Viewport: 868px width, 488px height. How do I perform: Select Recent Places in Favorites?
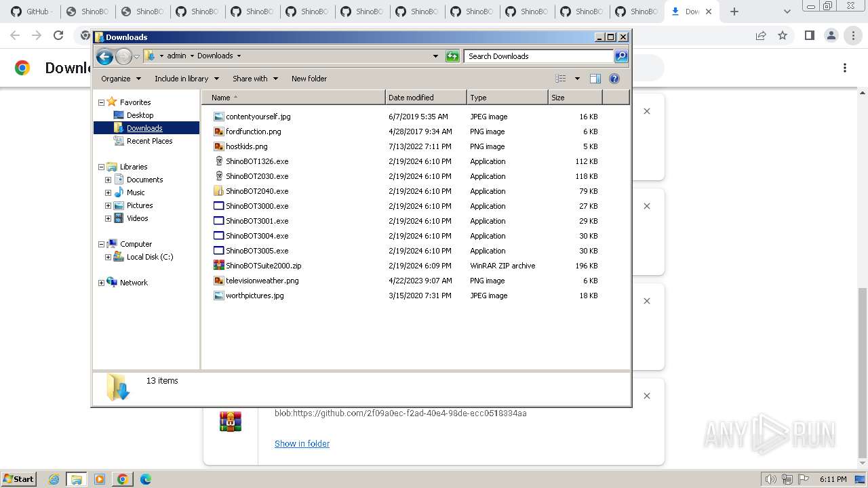pyautogui.click(x=150, y=141)
